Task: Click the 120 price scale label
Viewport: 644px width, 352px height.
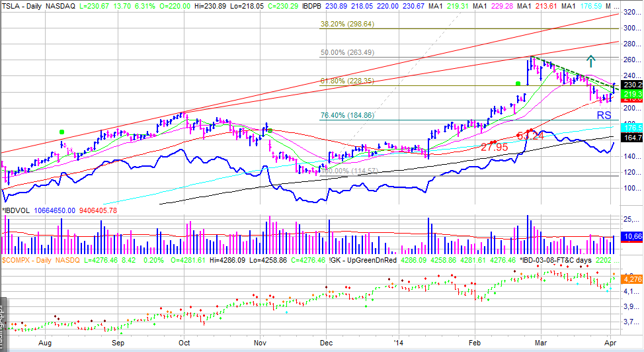Action: pyautogui.click(x=633, y=172)
